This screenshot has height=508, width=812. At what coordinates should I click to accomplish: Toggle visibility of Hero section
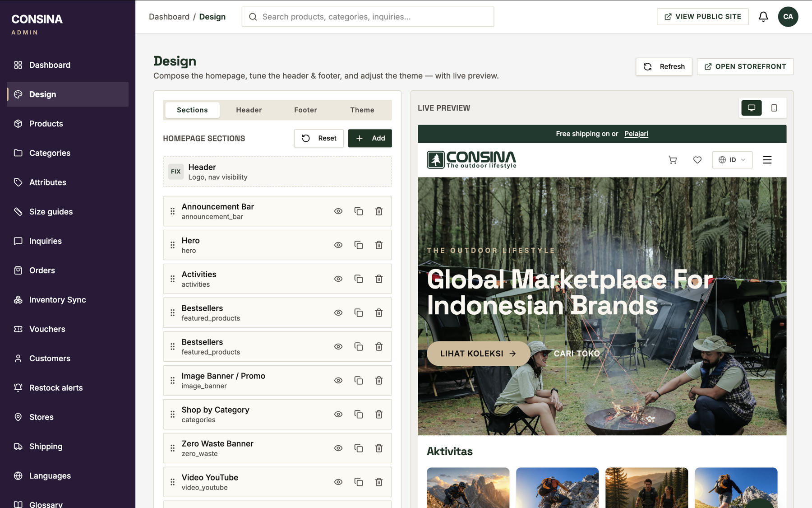(338, 245)
